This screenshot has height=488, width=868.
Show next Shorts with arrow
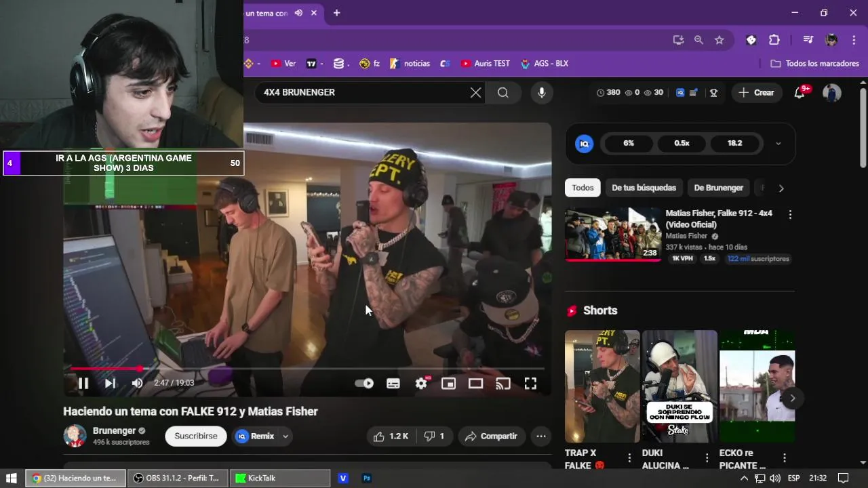click(791, 398)
